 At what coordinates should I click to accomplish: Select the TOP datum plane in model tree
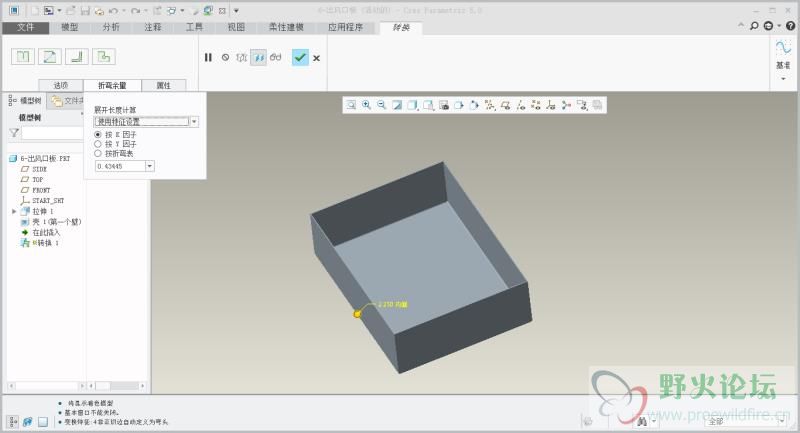click(x=40, y=180)
